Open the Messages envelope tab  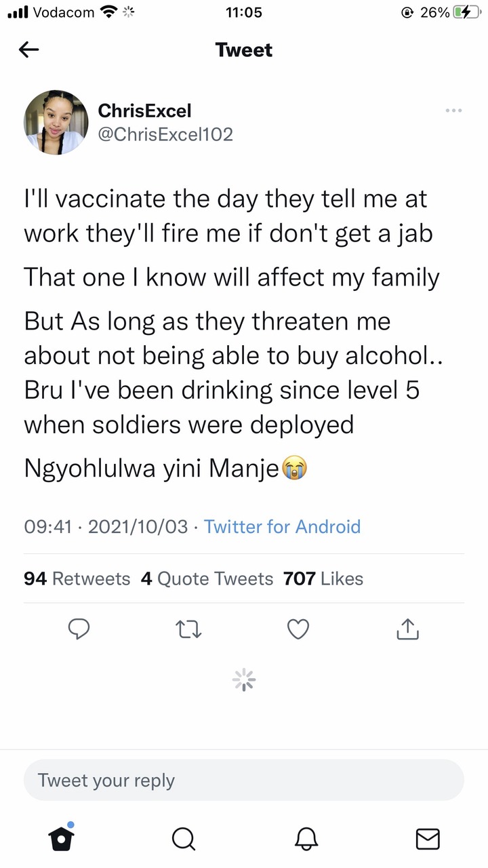[x=428, y=839]
